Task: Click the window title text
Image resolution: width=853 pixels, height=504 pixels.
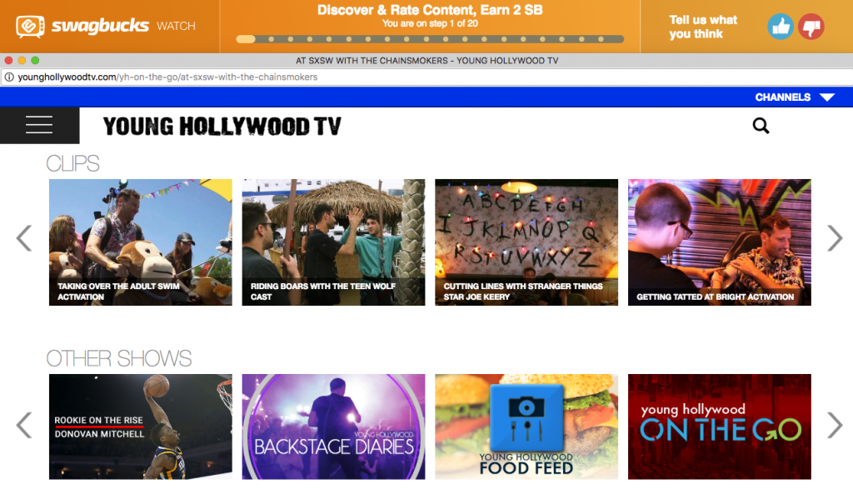Action: tap(427, 61)
